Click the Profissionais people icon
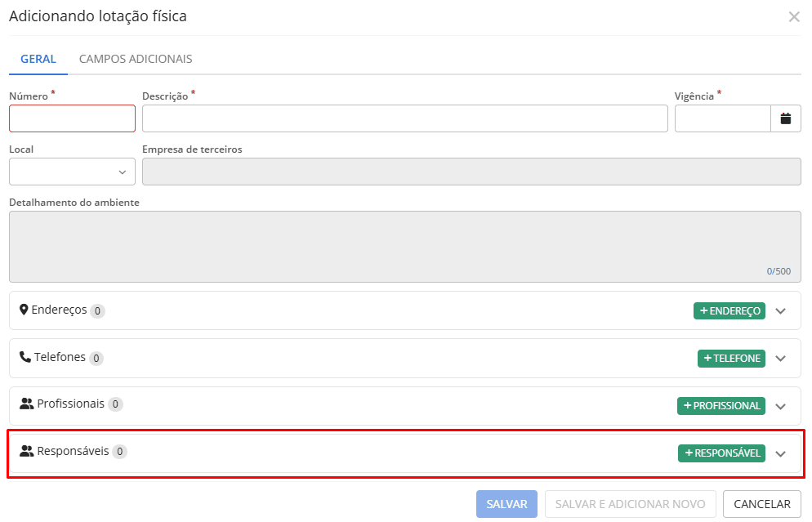 [27, 404]
